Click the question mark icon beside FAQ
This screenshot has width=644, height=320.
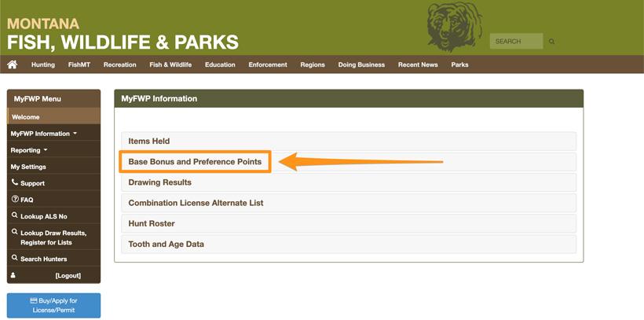(15, 199)
